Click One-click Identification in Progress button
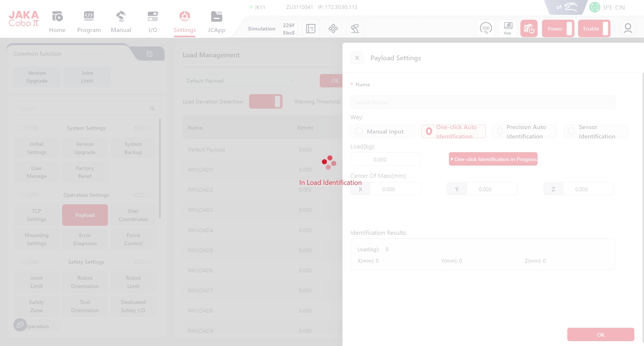644x346 pixels. coord(493,159)
